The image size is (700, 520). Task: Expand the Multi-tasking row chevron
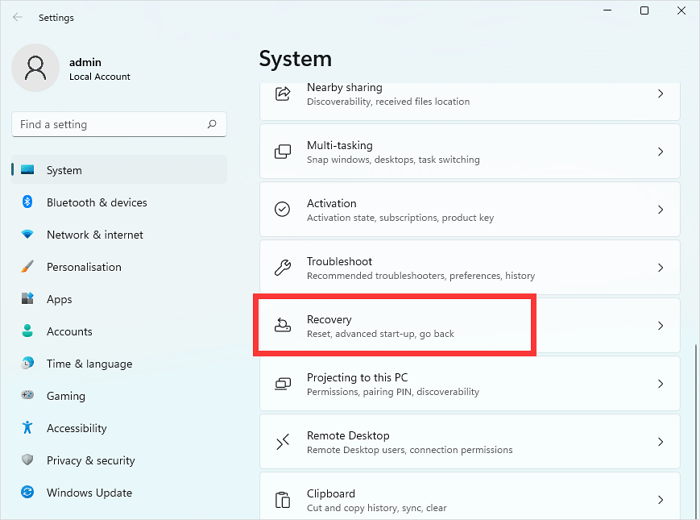pyautogui.click(x=660, y=152)
